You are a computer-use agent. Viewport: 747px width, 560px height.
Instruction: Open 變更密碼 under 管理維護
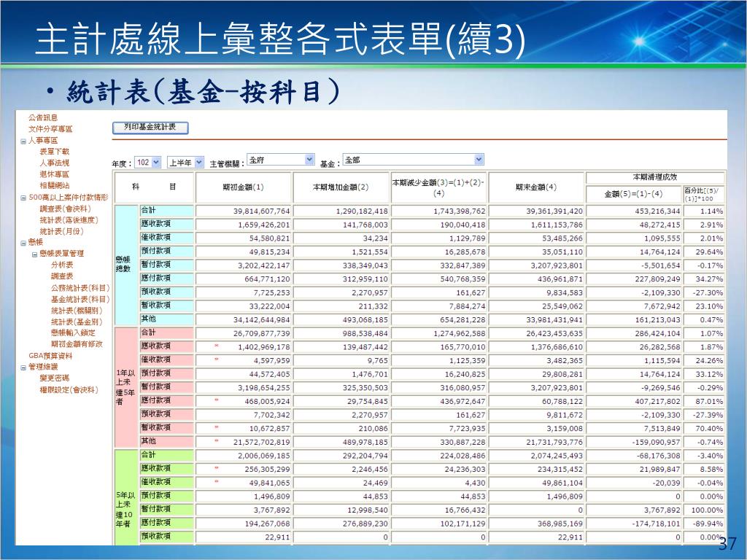54,378
